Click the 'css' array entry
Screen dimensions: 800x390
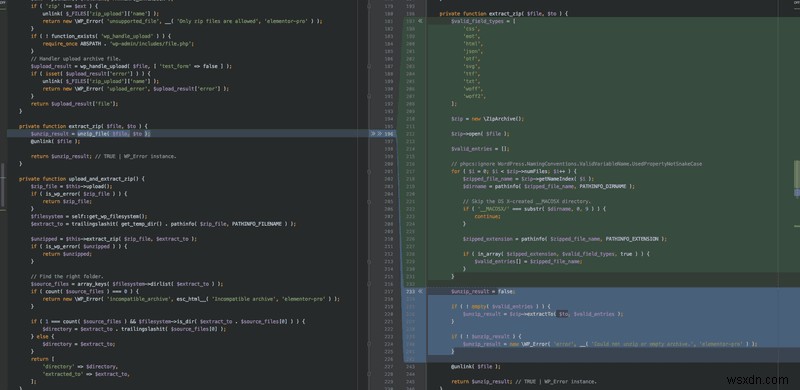pos(471,29)
